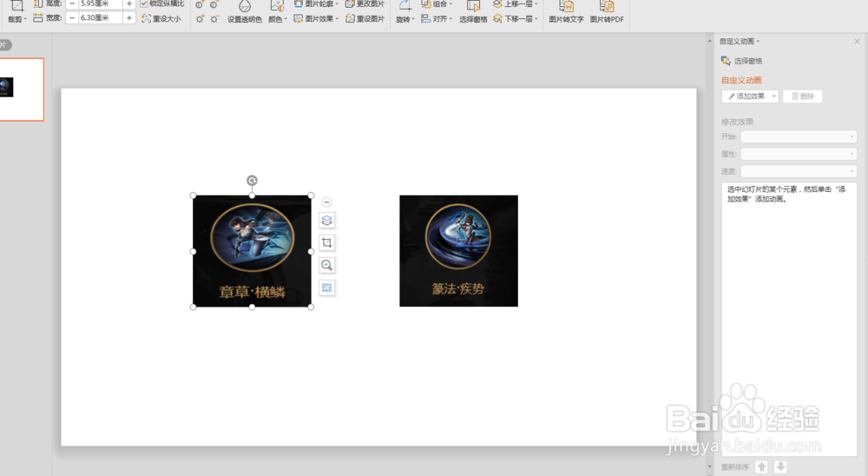Select the 章草·横鳞 picture
Viewport: 868px width, 476px height.
252,251
